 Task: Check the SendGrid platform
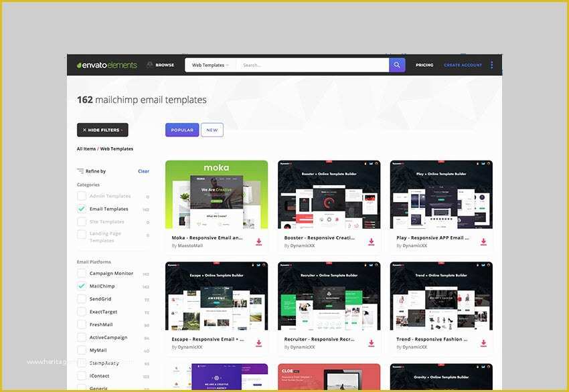coord(82,299)
